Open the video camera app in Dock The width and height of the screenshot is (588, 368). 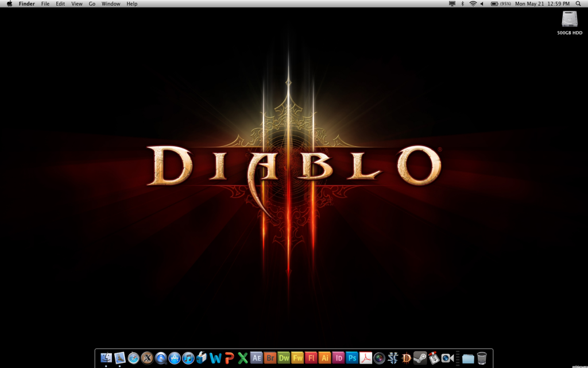click(x=447, y=358)
